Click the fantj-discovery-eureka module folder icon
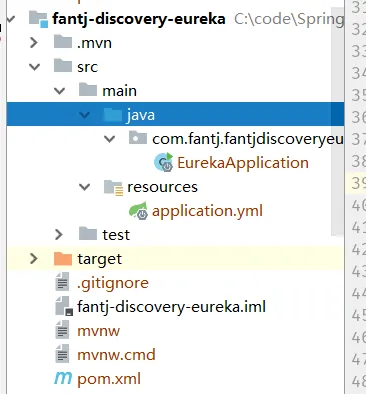 click(x=38, y=19)
